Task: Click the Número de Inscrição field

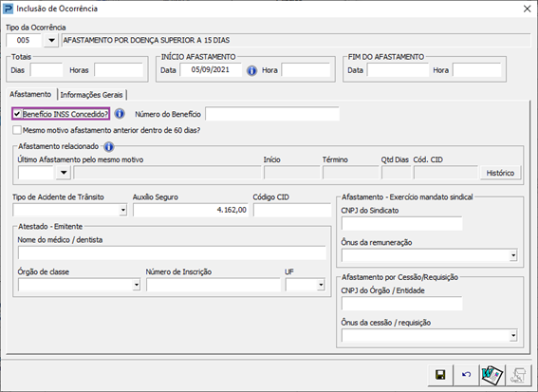Action: (213, 285)
